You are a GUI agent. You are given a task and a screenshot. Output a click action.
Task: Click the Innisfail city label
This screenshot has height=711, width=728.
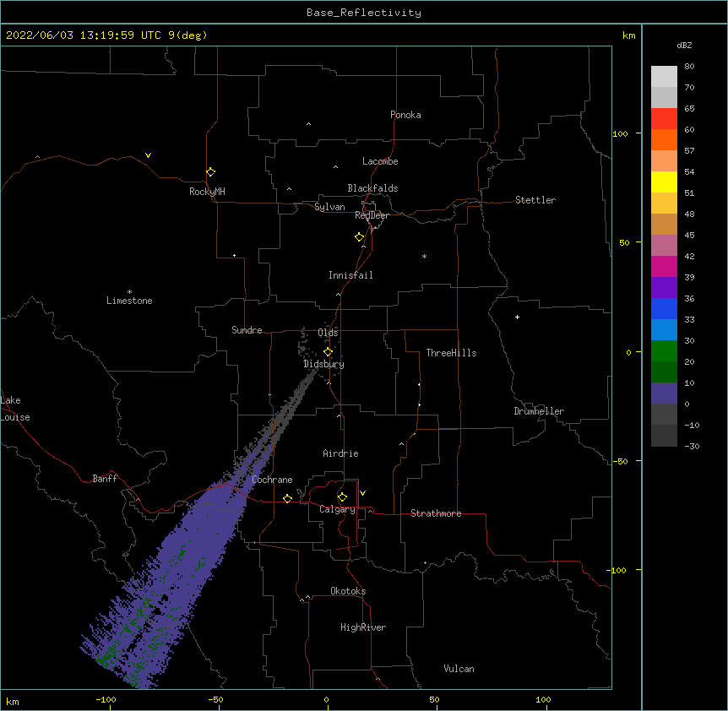click(350, 275)
